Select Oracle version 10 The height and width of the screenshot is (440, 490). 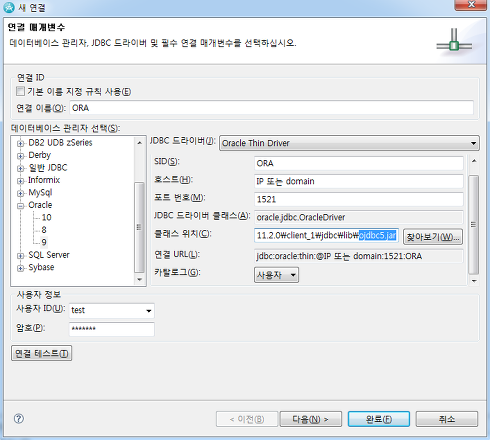tap(46, 217)
